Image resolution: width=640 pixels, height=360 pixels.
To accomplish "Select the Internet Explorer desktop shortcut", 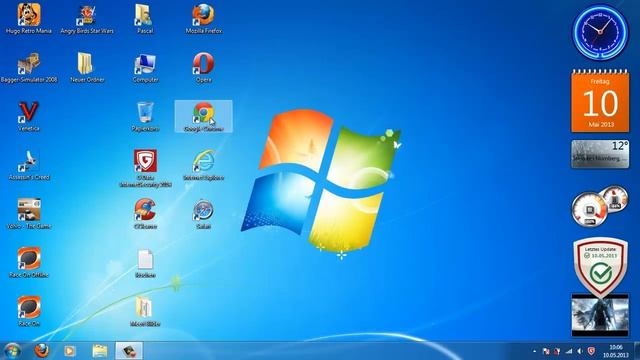I will (x=203, y=165).
